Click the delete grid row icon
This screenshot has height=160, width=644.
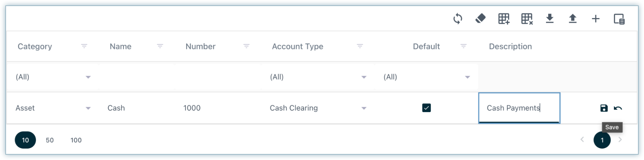(x=527, y=19)
